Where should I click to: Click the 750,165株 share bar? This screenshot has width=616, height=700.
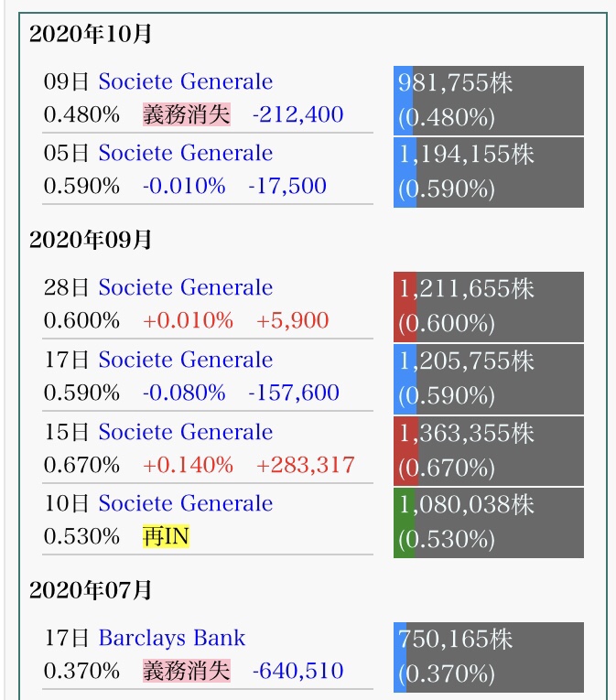[x=489, y=657]
